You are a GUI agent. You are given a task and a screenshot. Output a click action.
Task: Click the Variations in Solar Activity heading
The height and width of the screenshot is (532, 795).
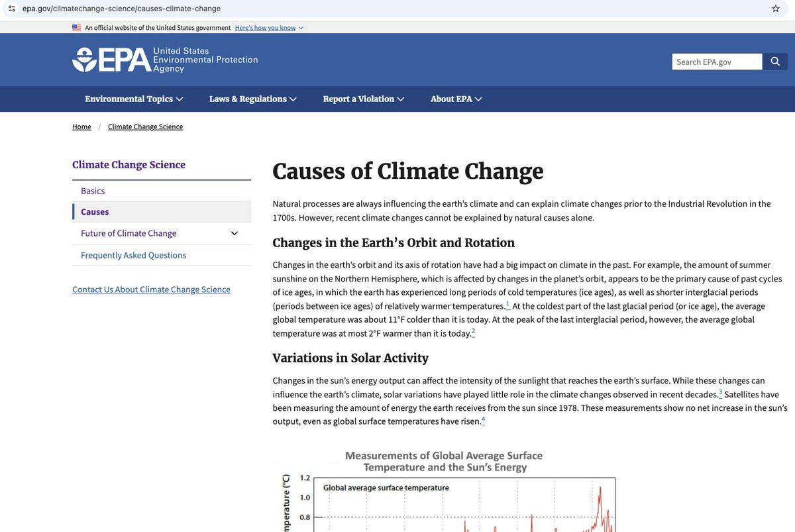pyautogui.click(x=350, y=358)
